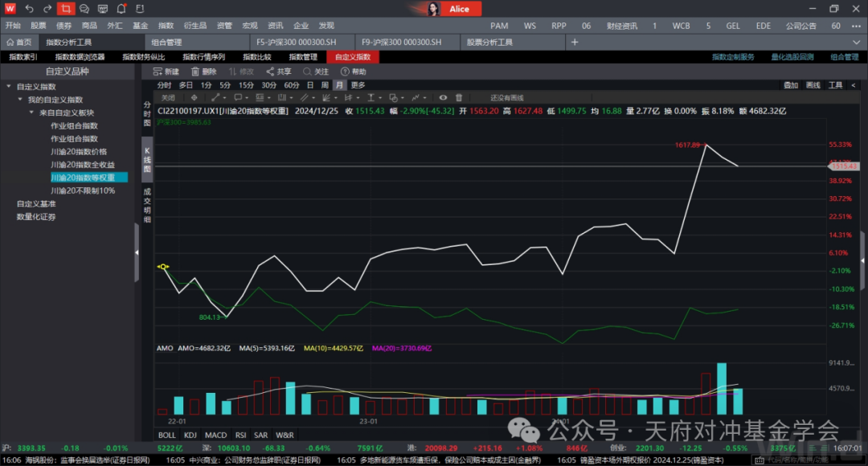Select the 周 weekly period option
The height and width of the screenshot is (466, 868).
point(325,85)
